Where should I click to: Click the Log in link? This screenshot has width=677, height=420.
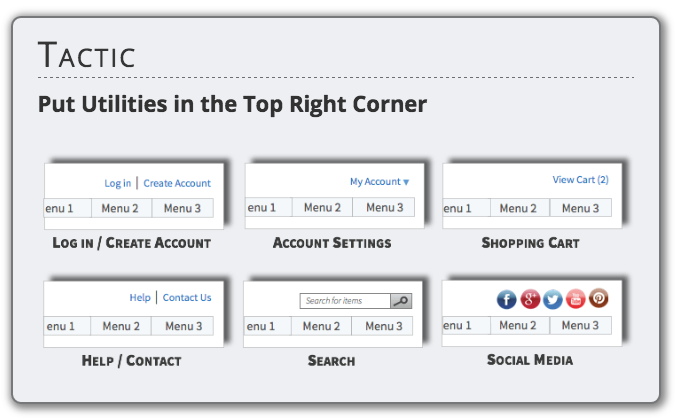117,184
